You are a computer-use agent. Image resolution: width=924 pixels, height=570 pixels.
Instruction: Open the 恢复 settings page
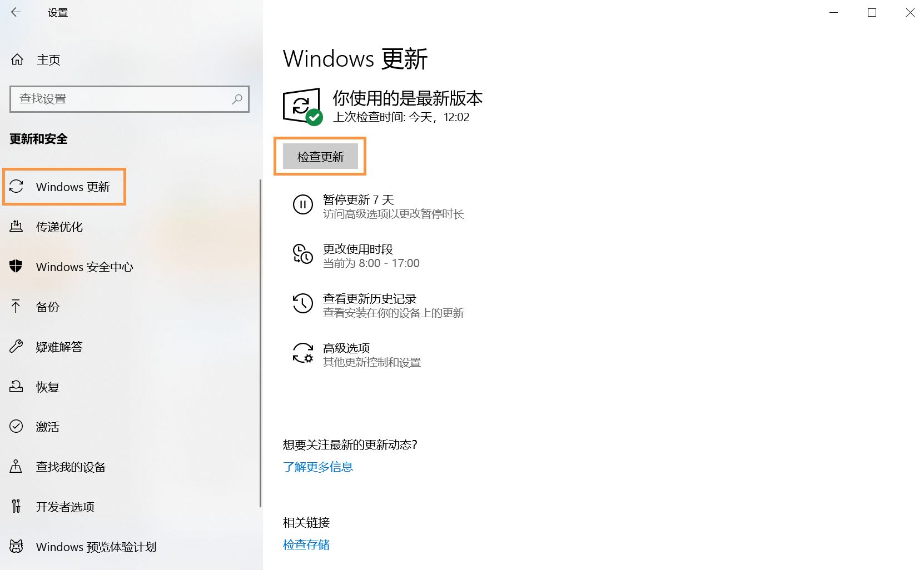47,387
